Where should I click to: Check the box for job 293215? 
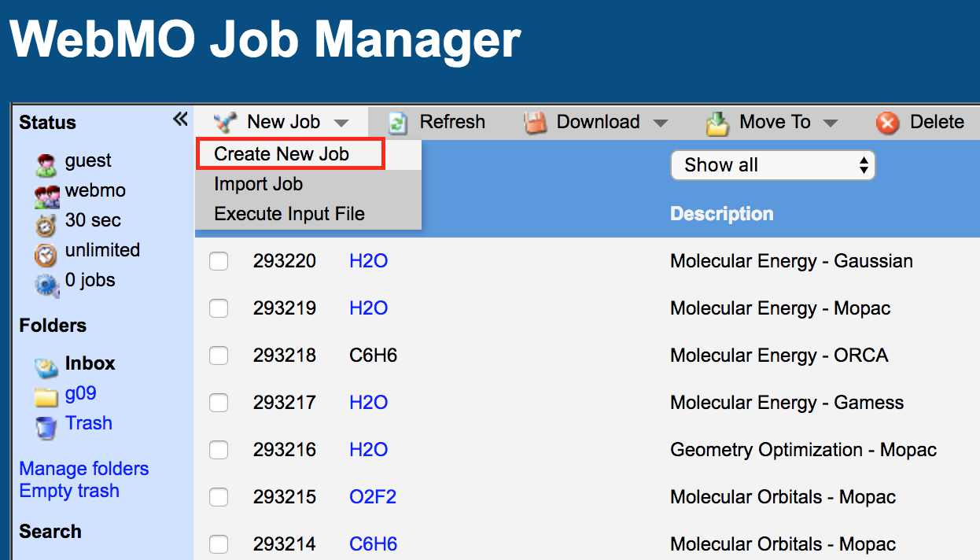tap(219, 497)
